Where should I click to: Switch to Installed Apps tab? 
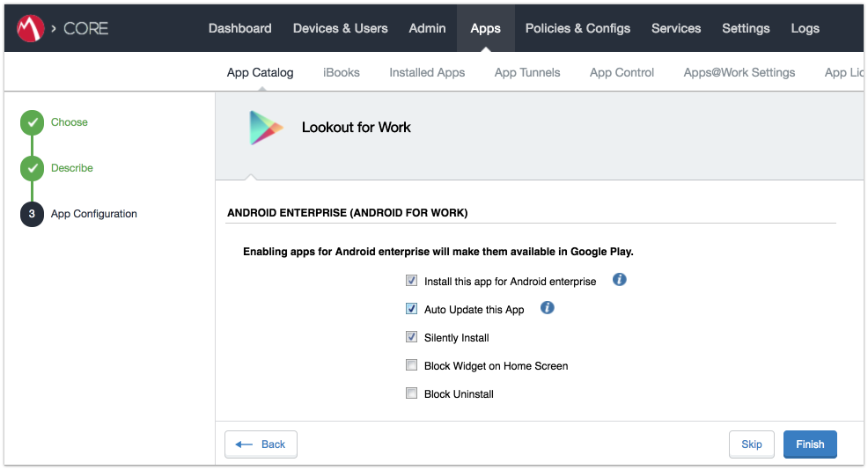pyautogui.click(x=427, y=72)
